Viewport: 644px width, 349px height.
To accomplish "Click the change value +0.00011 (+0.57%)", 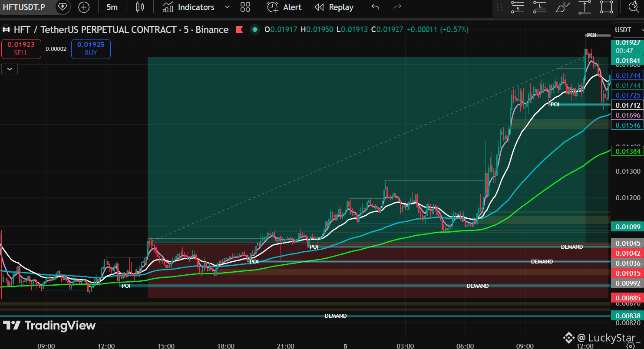I will coord(437,30).
